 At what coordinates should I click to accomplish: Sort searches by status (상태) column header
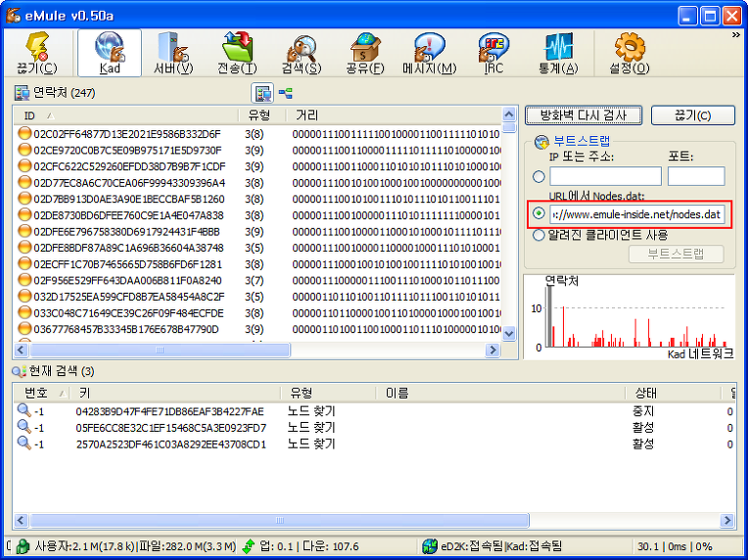674,393
